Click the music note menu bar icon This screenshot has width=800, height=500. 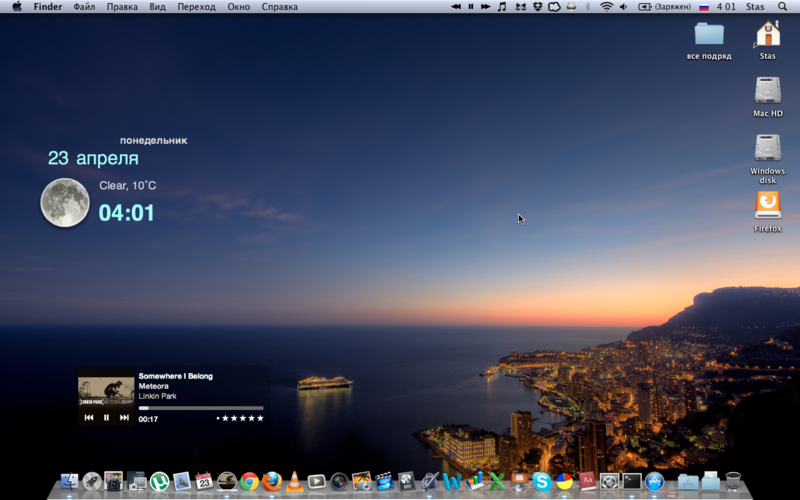click(502, 7)
